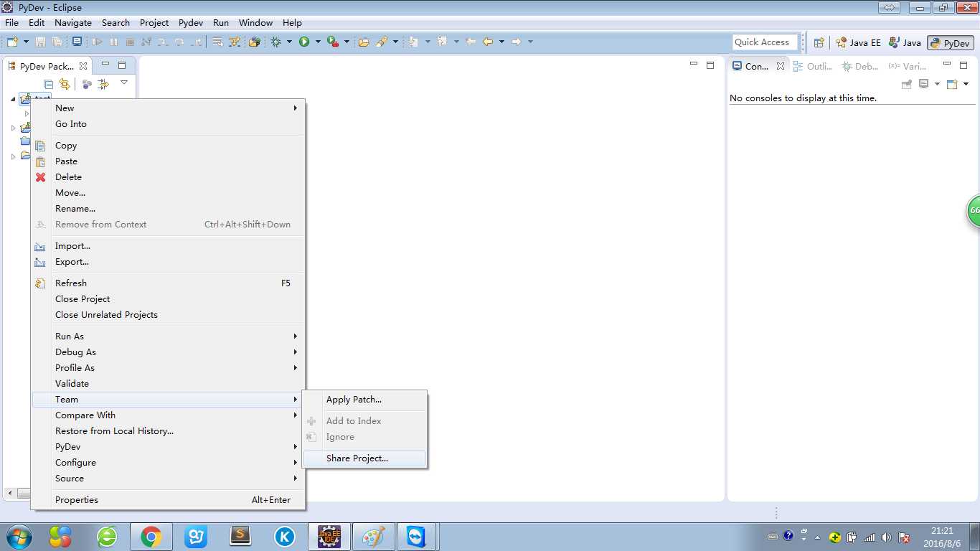This screenshot has height=551, width=980.
Task: Select Rename... in the context menu
Action: tap(169, 209)
